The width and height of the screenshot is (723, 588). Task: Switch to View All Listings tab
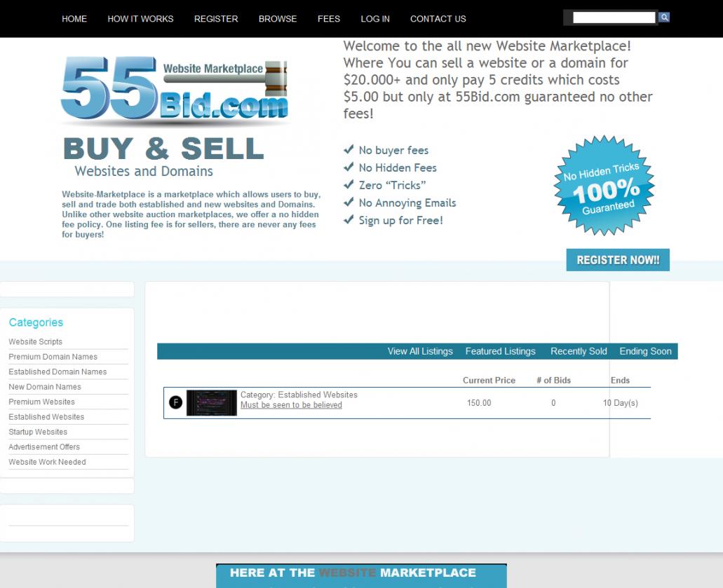point(420,351)
